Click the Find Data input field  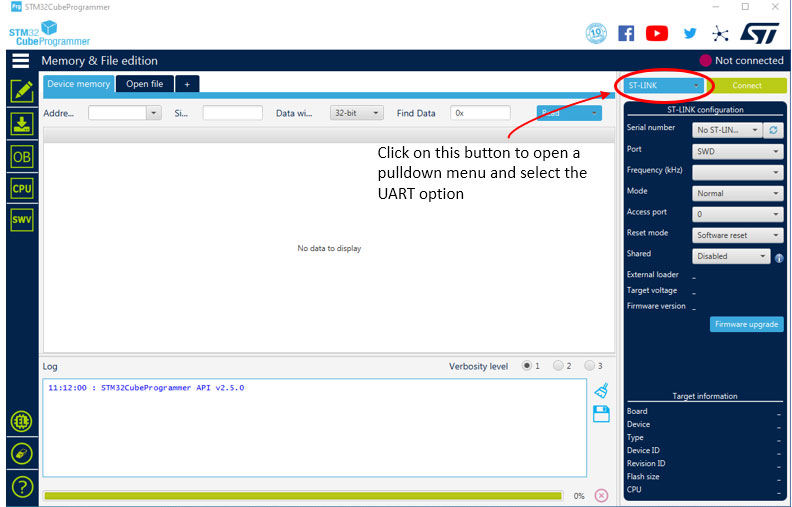tap(480, 113)
